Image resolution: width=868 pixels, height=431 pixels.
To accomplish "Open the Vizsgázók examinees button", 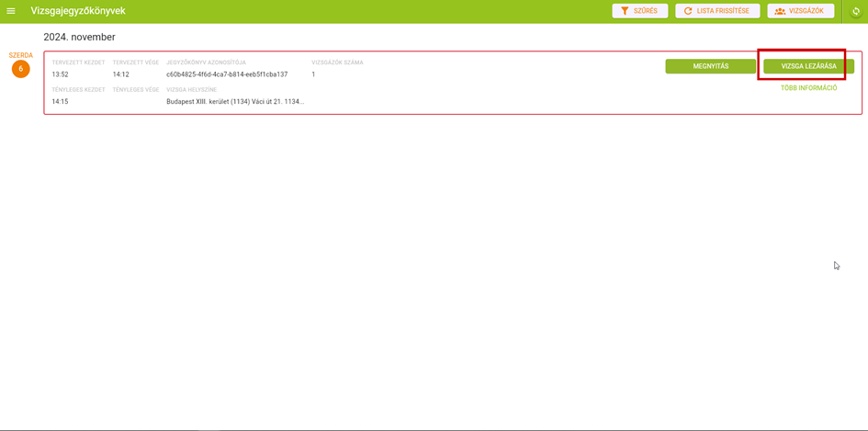I will 800,11.
